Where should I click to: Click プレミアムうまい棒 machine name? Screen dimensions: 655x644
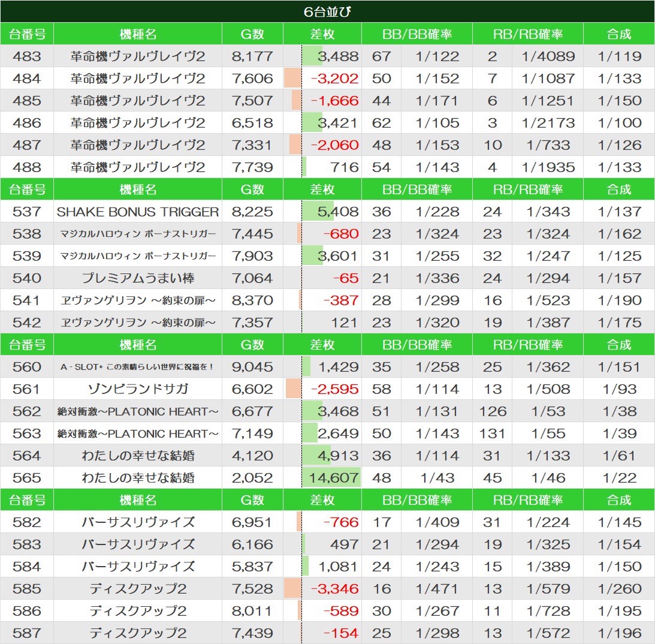pyautogui.click(x=138, y=278)
